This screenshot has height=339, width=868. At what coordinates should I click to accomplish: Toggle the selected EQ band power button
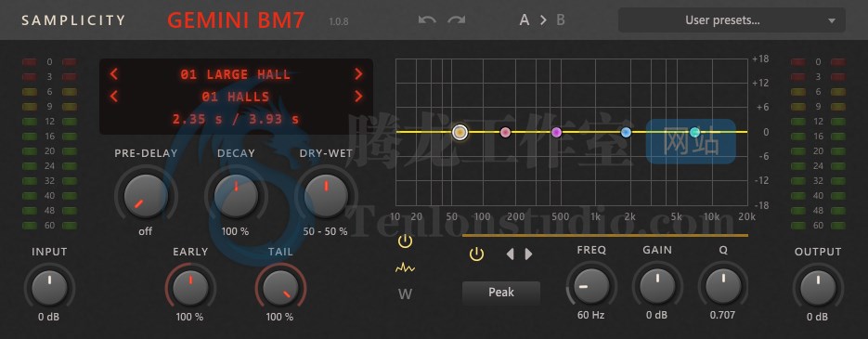point(476,254)
